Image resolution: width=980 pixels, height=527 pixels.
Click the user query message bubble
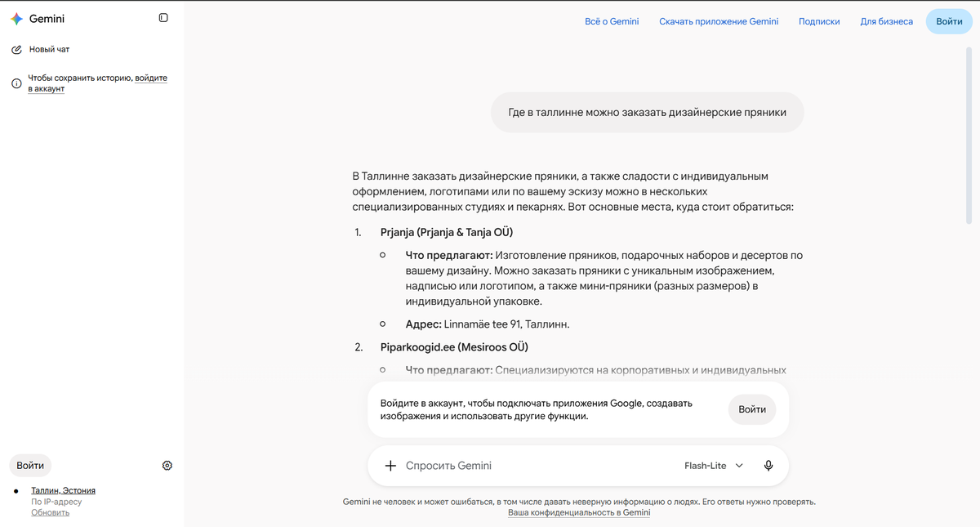point(648,113)
